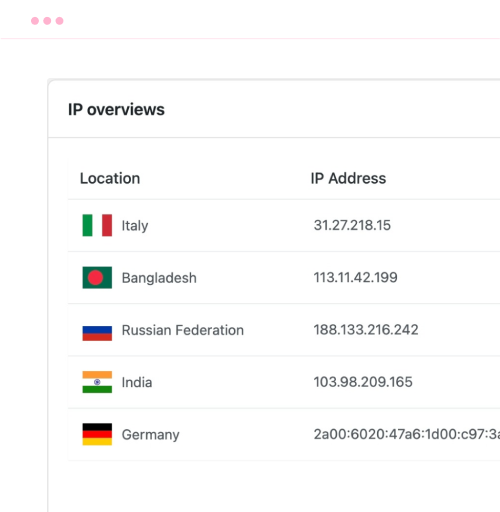500x512 pixels.
Task: Click the India flag icon
Action: click(97, 382)
